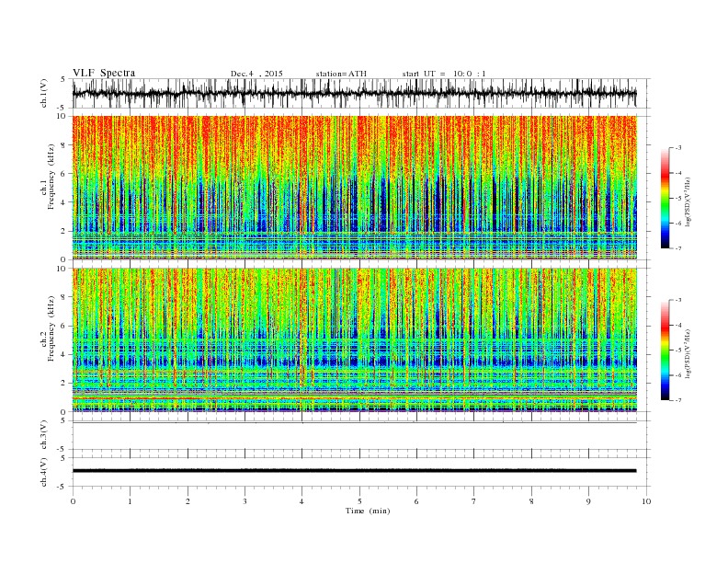Click time axis tick label "7"
728x563 pixels.
click(474, 501)
